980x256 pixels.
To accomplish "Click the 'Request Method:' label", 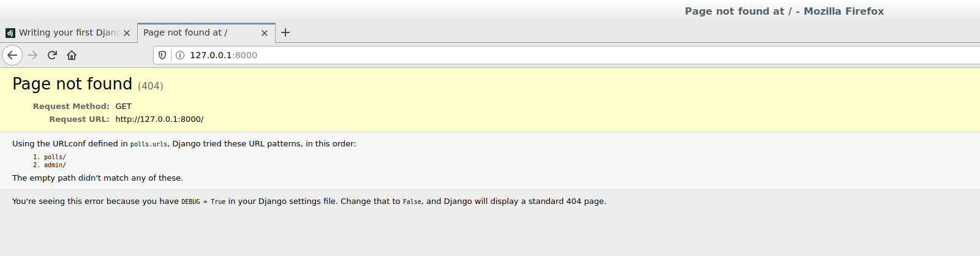I will point(71,107).
